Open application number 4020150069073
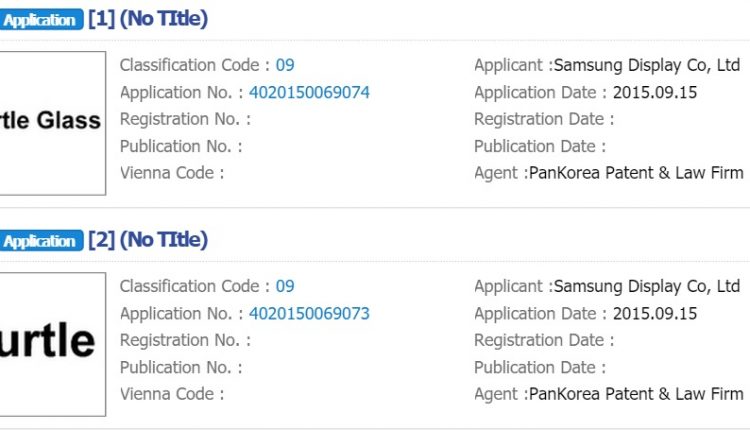The image size is (750, 430). pyautogui.click(x=309, y=313)
